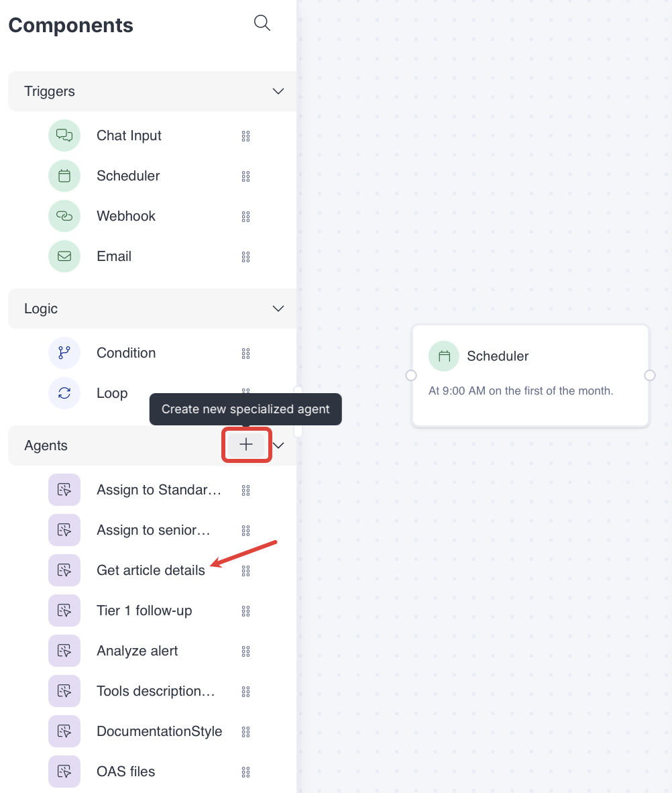Click the Scheduler calendar icon in sidebar
The width and height of the screenshot is (672, 793).
pos(64,176)
